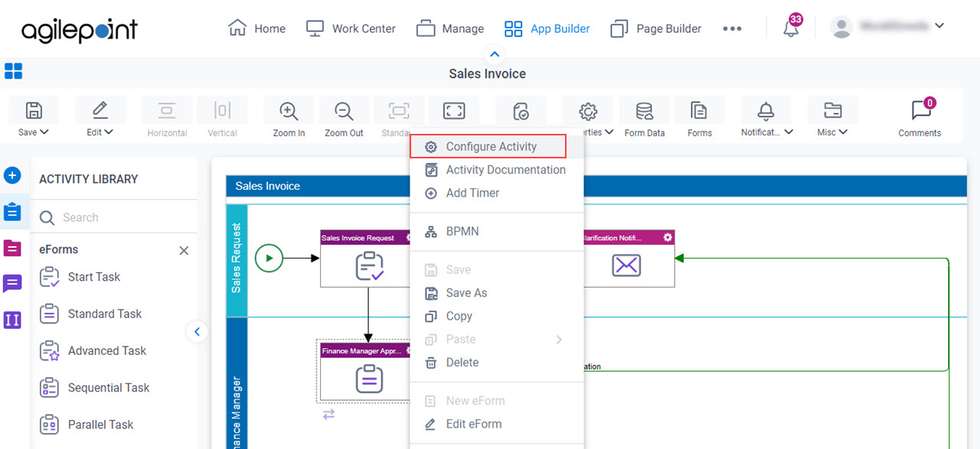This screenshot has height=449, width=980.
Task: Choose Delete in context menu
Action: coord(497,363)
